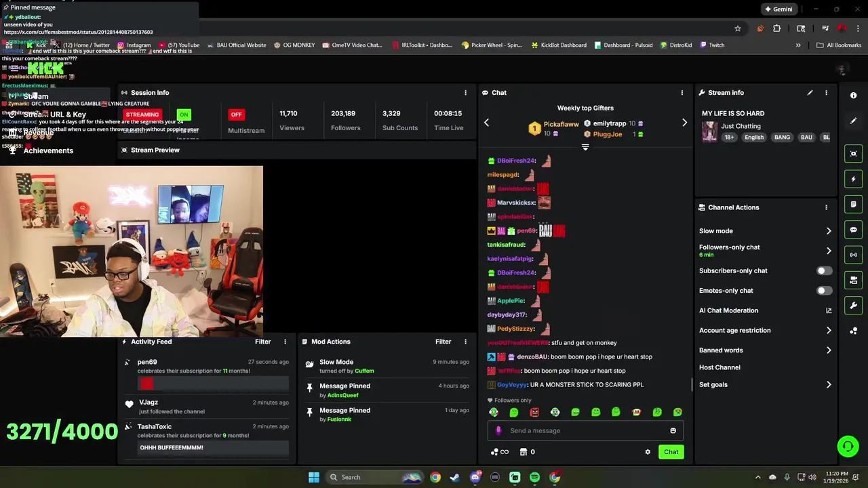Collapse the top gifters panel handle
The width and height of the screenshot is (868, 488).
point(585,147)
